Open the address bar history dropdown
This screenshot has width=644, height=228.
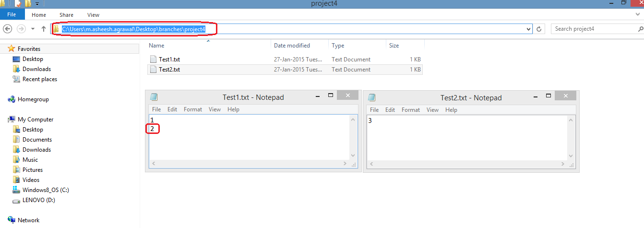pos(529,29)
